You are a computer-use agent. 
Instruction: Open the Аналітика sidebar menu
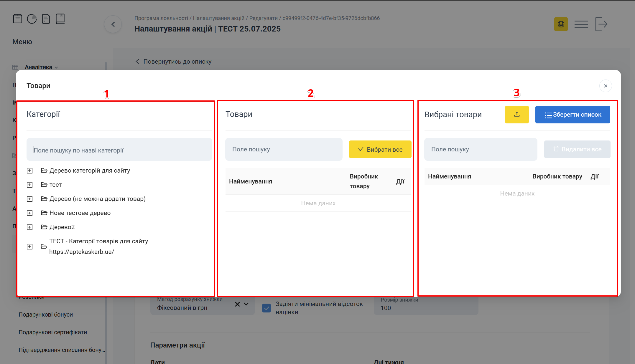(38, 67)
